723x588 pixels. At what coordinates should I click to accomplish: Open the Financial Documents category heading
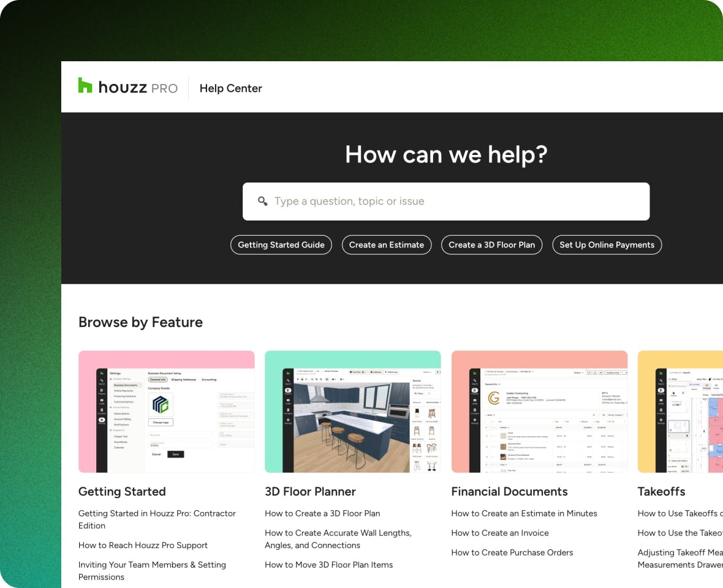click(x=510, y=492)
